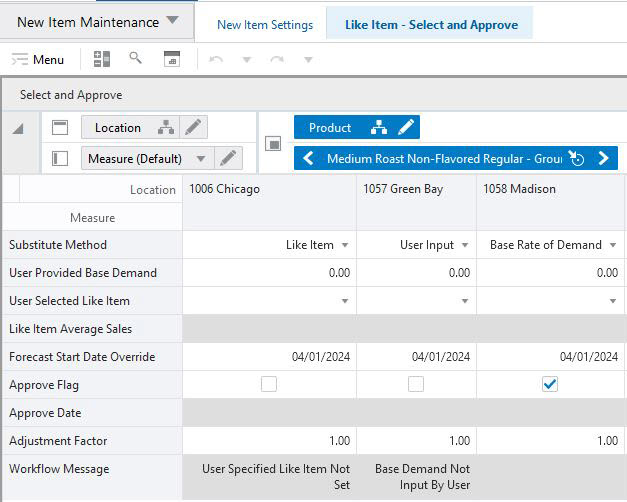The image size is (627, 502).
Task: Click Adjustment Factor cell for Chicago
Action: click(269, 441)
